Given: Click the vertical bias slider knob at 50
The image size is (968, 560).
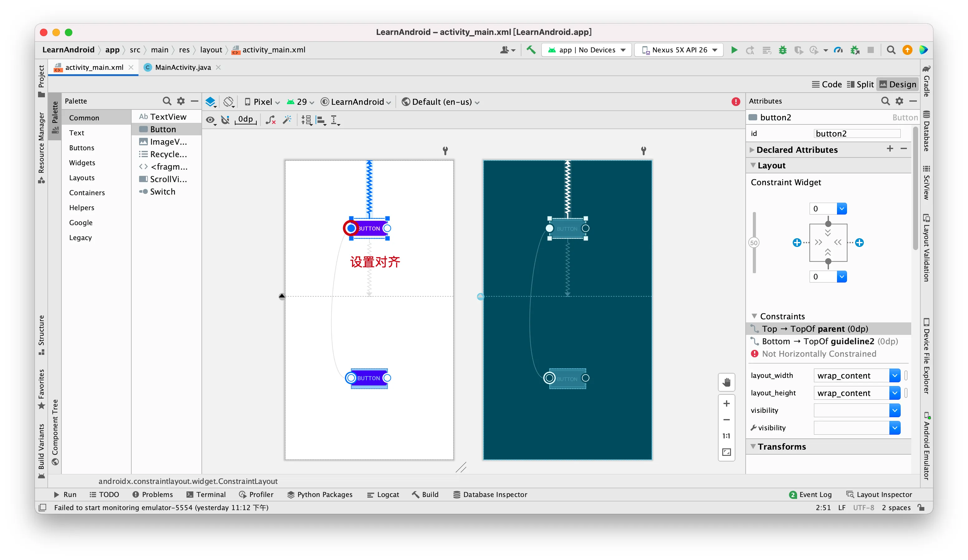Looking at the screenshot, I should (x=754, y=243).
